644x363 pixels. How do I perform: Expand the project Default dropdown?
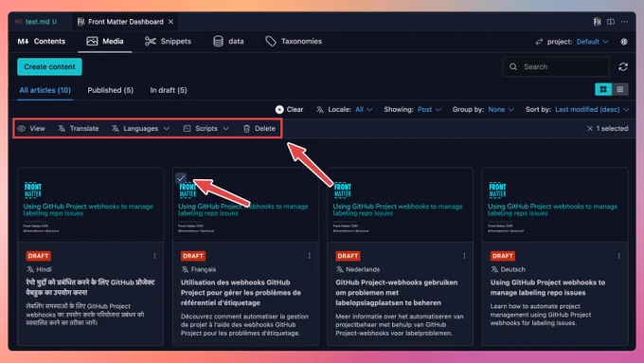pos(592,42)
